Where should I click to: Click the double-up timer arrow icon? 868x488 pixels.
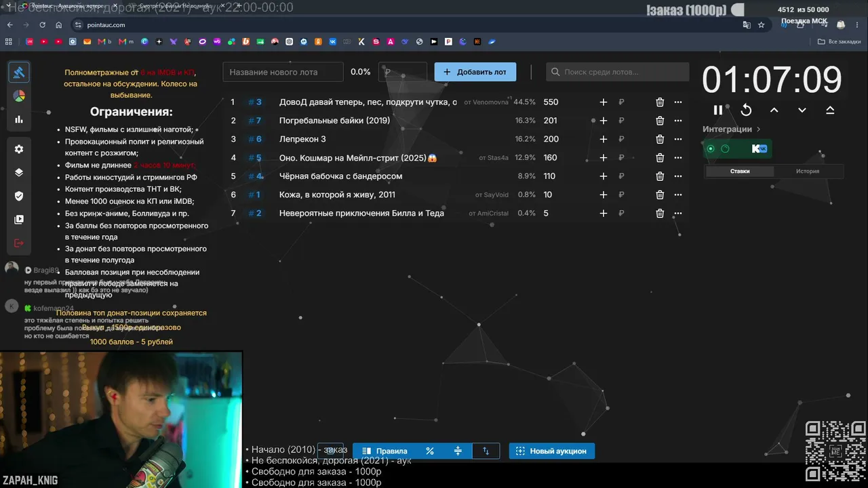830,110
